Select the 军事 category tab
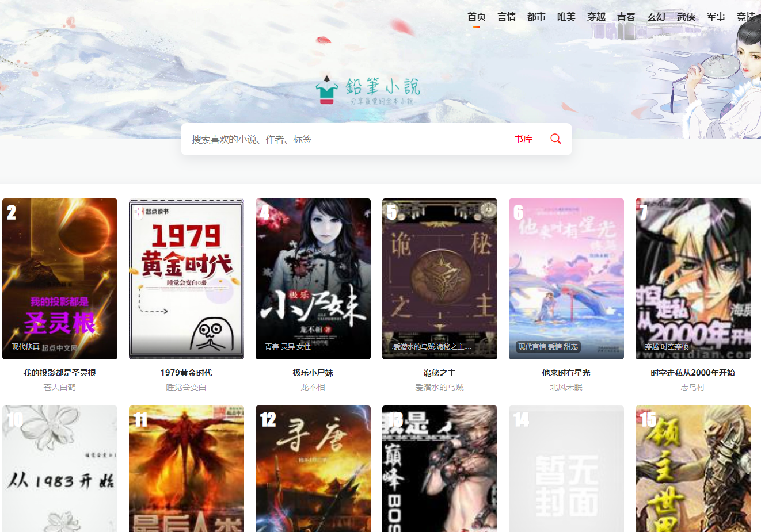Screen dimensions: 761x532 pyautogui.click(x=716, y=17)
